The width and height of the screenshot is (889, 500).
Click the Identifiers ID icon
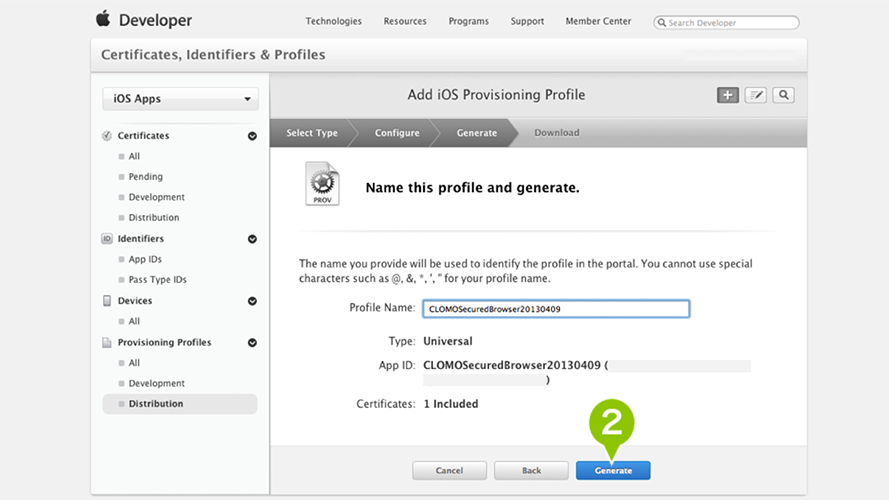107,239
